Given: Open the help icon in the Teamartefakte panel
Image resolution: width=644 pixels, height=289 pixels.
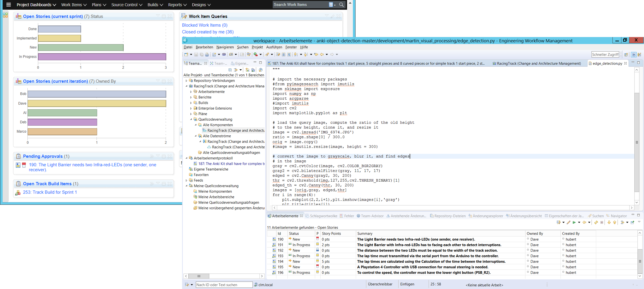Looking at the screenshot, I should point(260,70).
